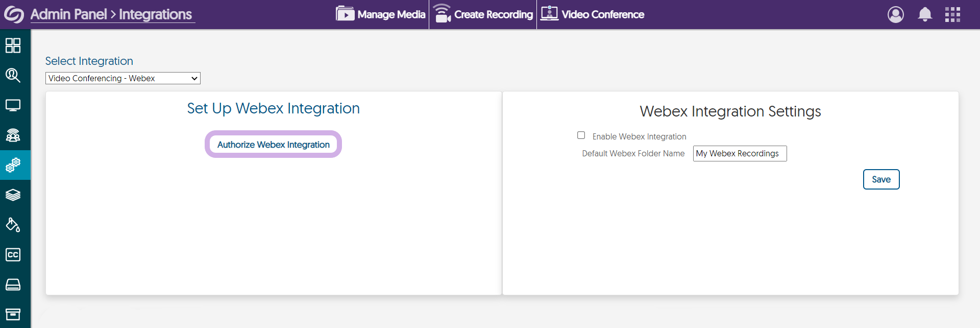The width and height of the screenshot is (980, 328).
Task: Open the apps grid launcher icon
Action: pyautogui.click(x=952, y=14)
